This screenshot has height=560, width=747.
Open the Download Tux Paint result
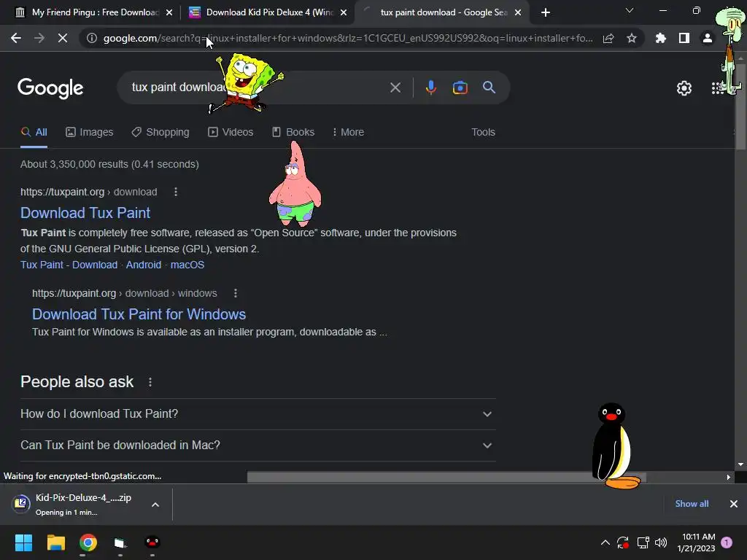click(x=85, y=213)
